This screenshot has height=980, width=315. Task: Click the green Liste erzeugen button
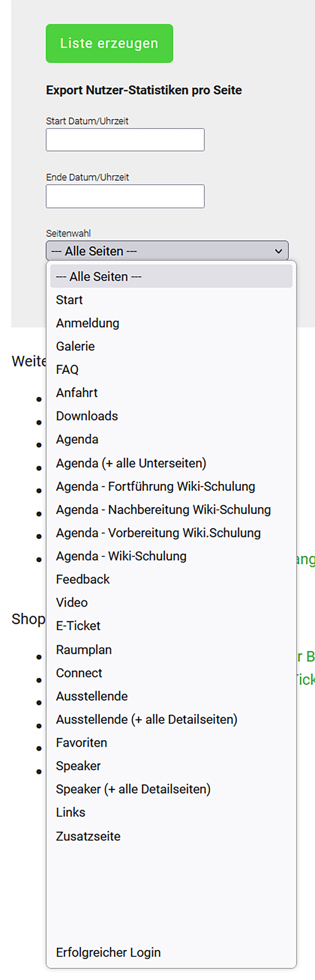tap(109, 43)
